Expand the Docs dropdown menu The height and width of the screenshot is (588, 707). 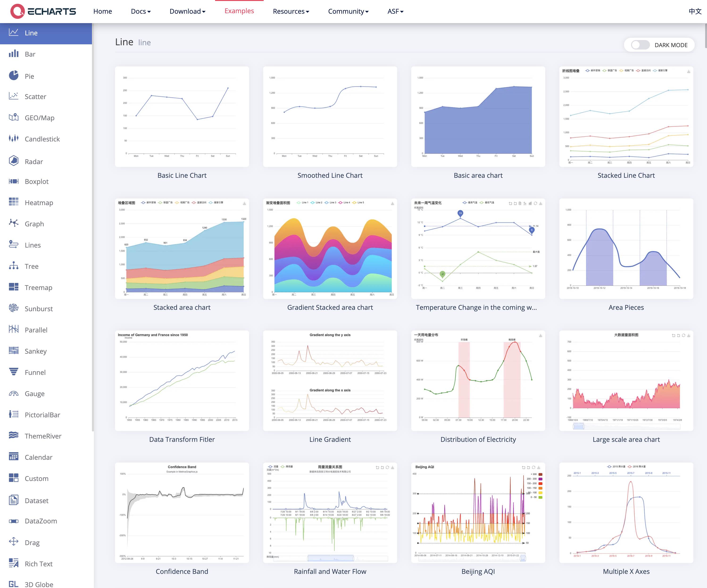click(140, 11)
